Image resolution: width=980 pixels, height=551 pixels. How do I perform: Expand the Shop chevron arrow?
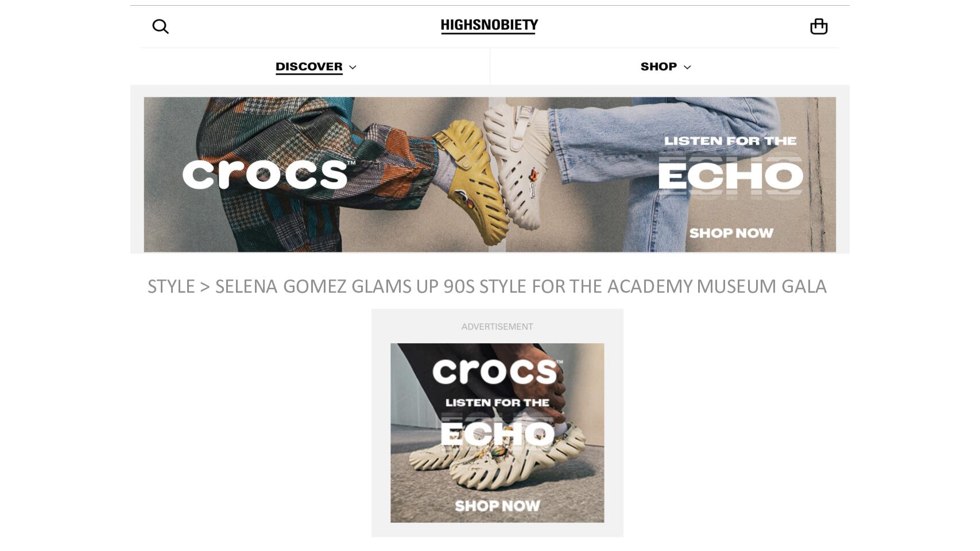[x=687, y=67]
